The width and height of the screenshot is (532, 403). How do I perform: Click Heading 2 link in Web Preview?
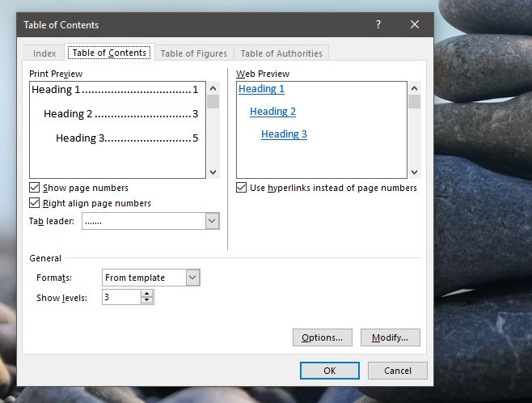[272, 112]
